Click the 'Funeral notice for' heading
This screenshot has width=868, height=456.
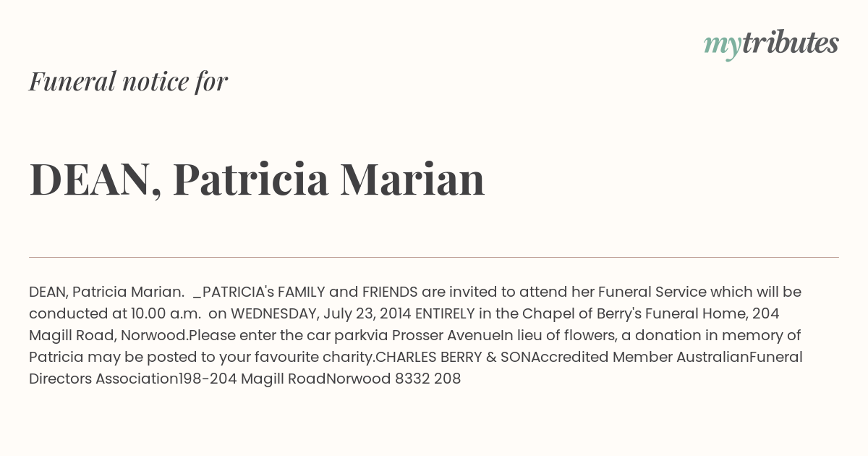pyautogui.click(x=128, y=81)
